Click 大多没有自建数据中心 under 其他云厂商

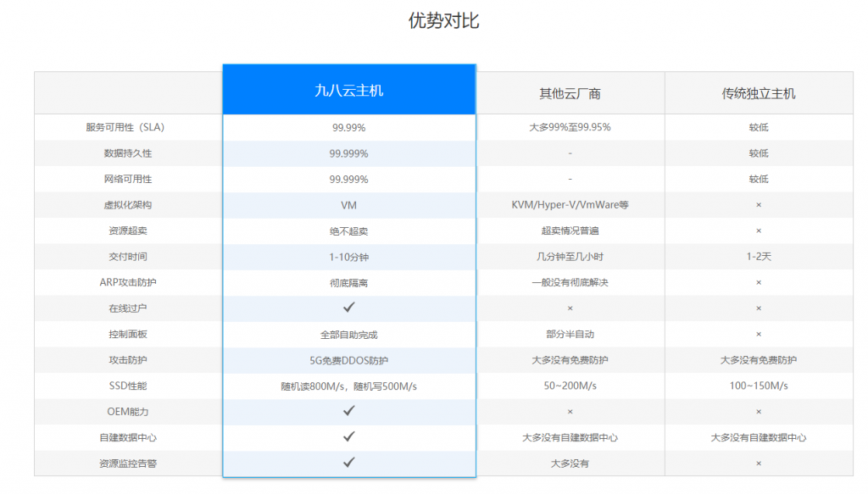click(x=570, y=437)
